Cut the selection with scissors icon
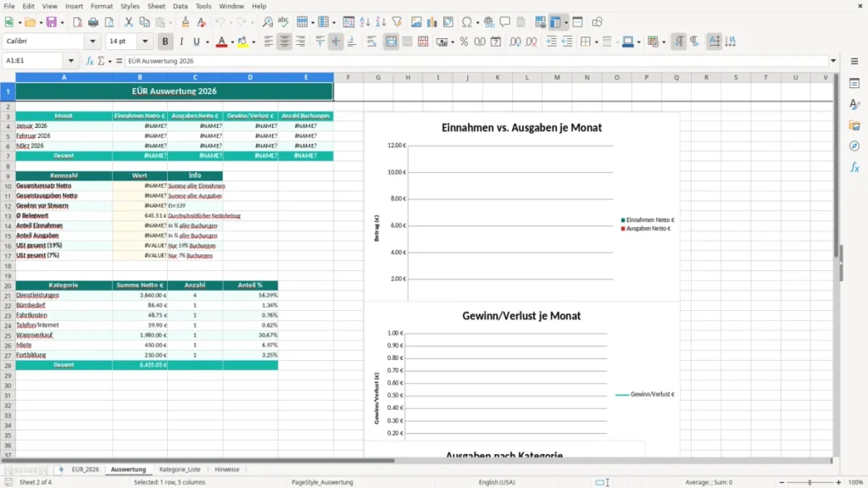Viewport: 868px width, 488px height. (129, 22)
